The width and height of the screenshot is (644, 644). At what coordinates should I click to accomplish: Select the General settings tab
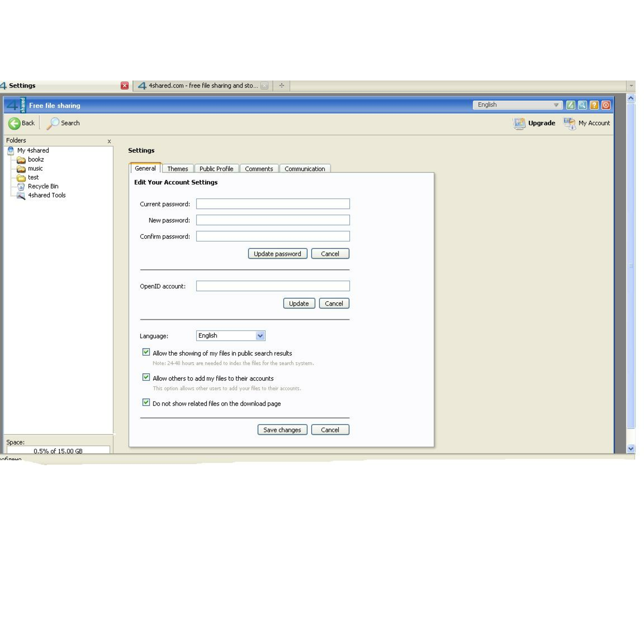(145, 168)
